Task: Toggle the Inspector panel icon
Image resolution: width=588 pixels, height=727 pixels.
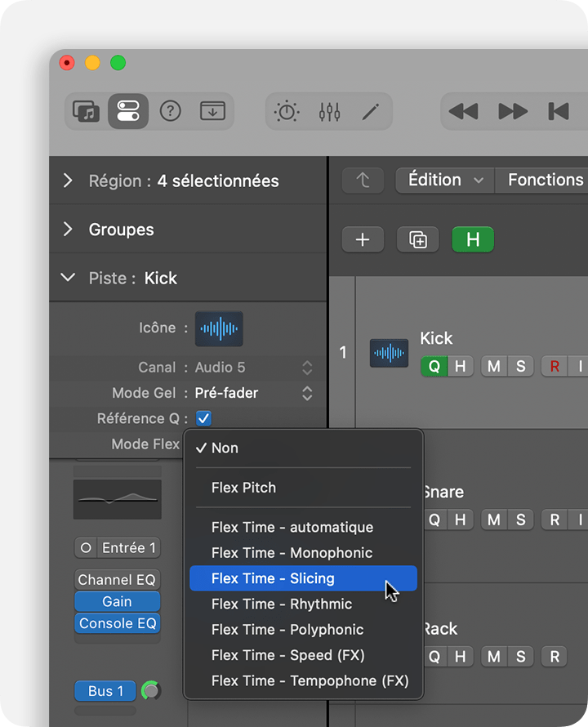Action: pos(128,111)
